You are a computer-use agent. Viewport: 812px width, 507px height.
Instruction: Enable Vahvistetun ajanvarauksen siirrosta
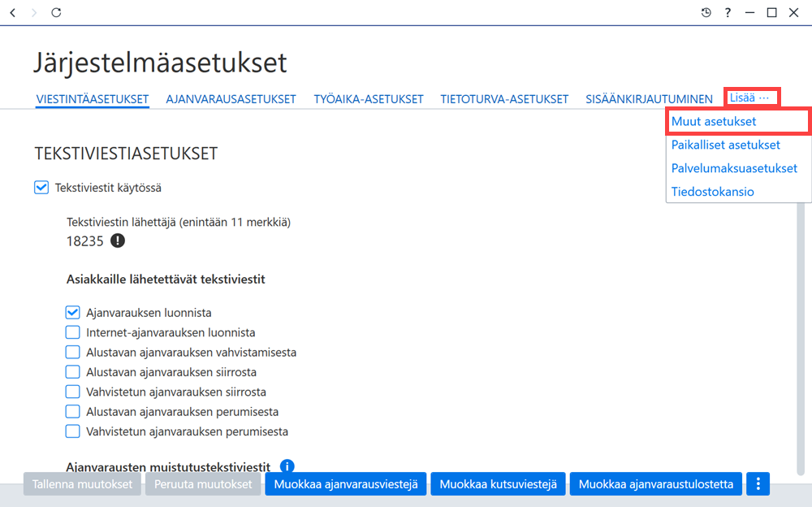coord(72,392)
